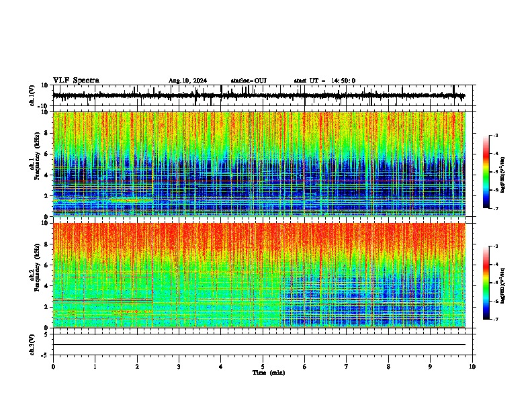The image size is (532, 411).
Task: Click the ch.1 spectrogram image
Action: tap(259, 164)
